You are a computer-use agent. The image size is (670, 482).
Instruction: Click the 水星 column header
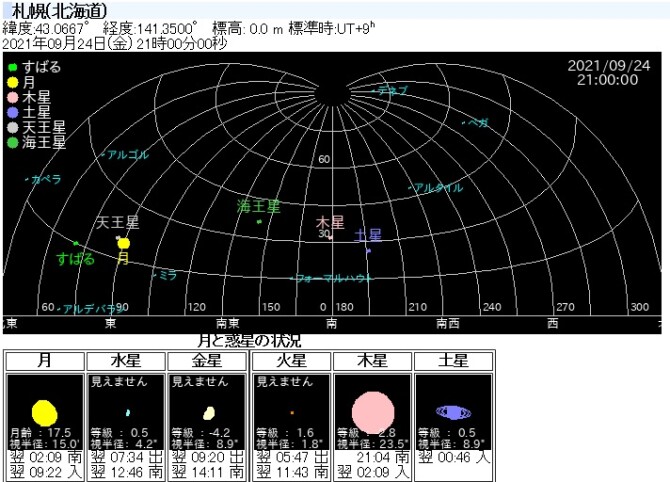point(126,361)
